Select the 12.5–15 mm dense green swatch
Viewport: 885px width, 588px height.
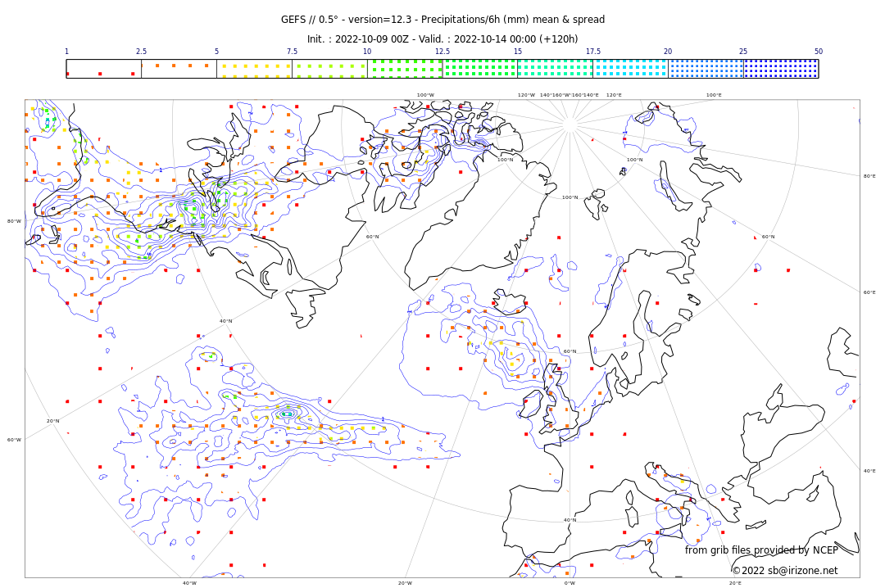click(479, 69)
